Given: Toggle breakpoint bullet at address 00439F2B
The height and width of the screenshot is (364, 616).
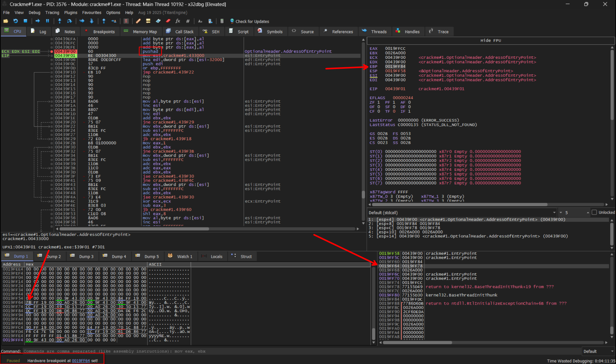Looking at the screenshot, I should [52, 143].
